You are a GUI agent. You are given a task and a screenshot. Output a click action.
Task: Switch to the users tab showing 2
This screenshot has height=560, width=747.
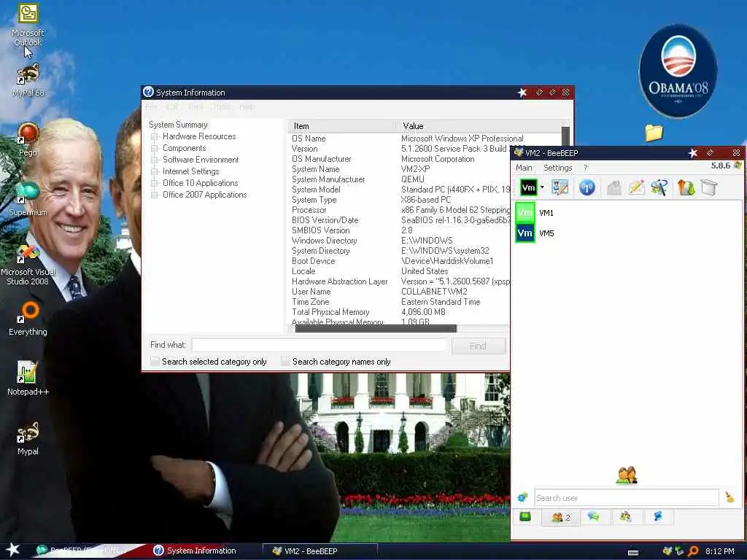(x=561, y=517)
